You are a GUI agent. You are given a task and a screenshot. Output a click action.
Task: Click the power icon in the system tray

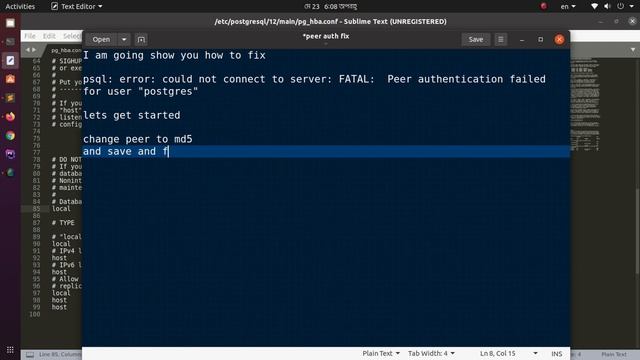(x=620, y=6)
